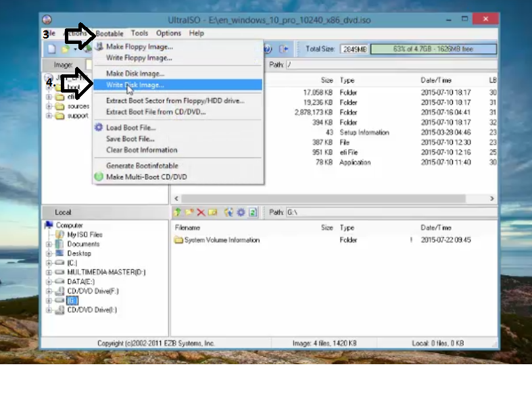Viewport: 532px width, 398px height.
Task: Choose Make Multi-Boot CD/DVD menu entry
Action: (178, 176)
